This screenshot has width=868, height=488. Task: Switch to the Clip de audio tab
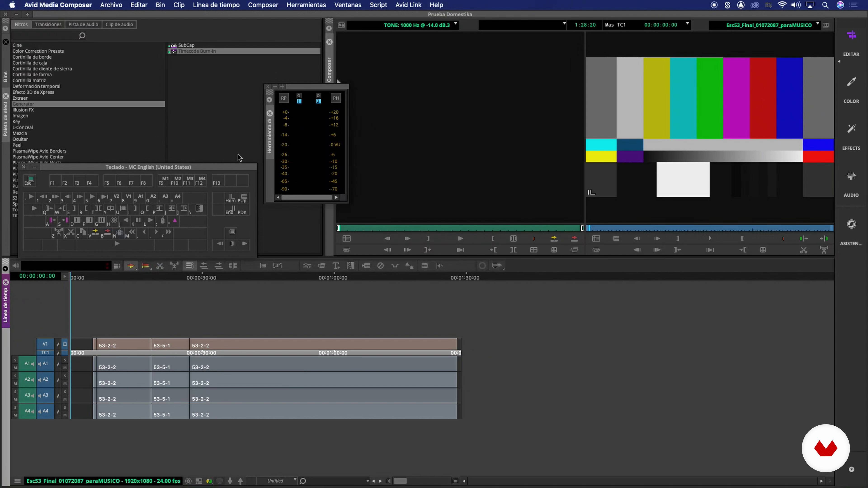pos(119,24)
